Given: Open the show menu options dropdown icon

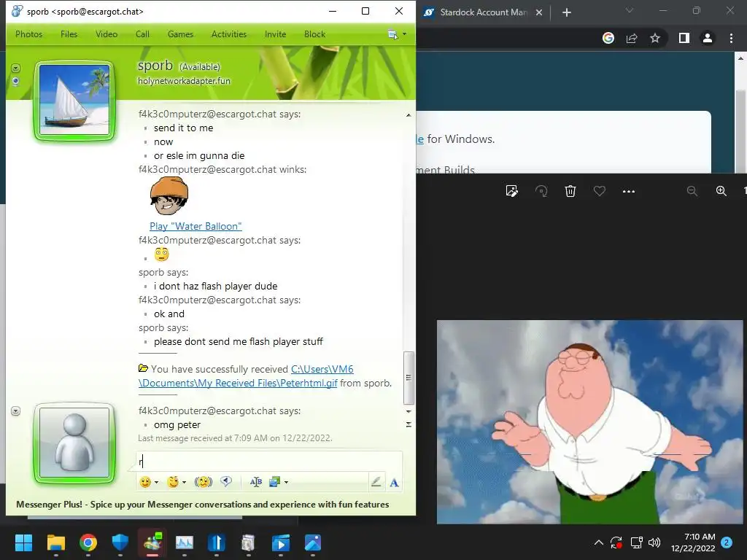Looking at the screenshot, I should tap(397, 34).
